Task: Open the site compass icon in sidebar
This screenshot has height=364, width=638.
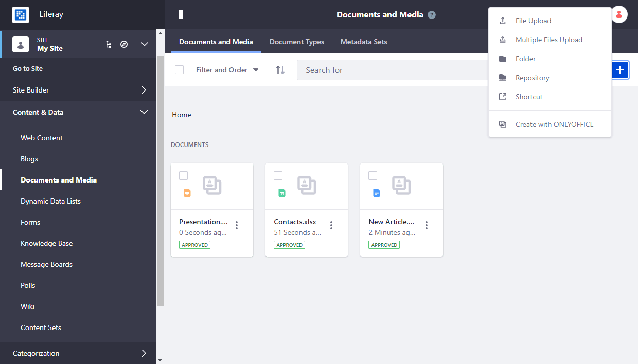Action: [124, 44]
